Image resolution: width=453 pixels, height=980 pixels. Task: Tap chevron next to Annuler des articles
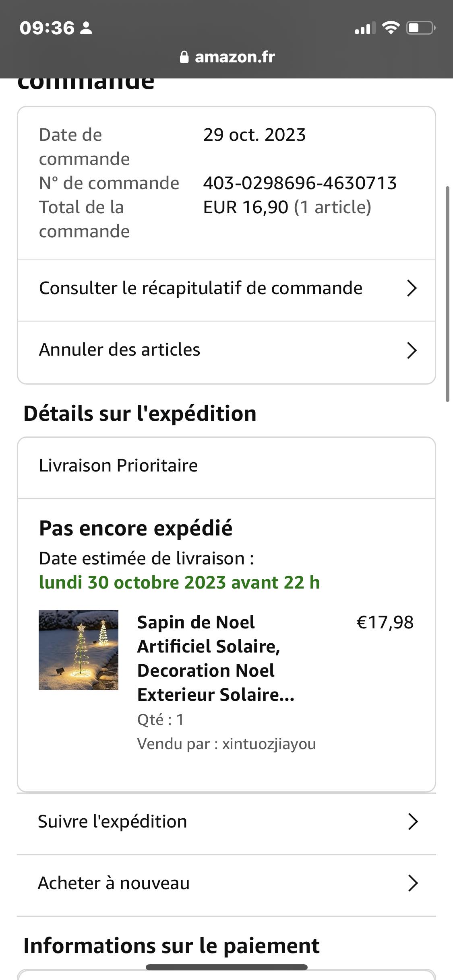tap(412, 350)
